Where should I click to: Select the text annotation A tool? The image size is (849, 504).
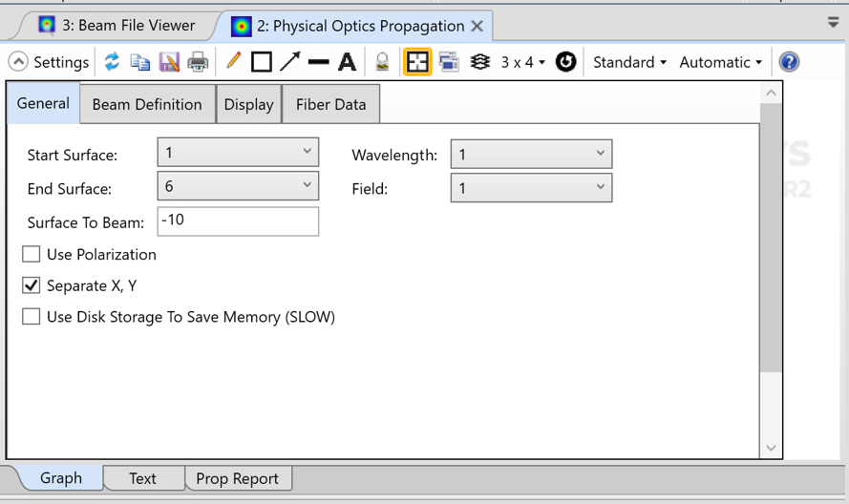347,62
